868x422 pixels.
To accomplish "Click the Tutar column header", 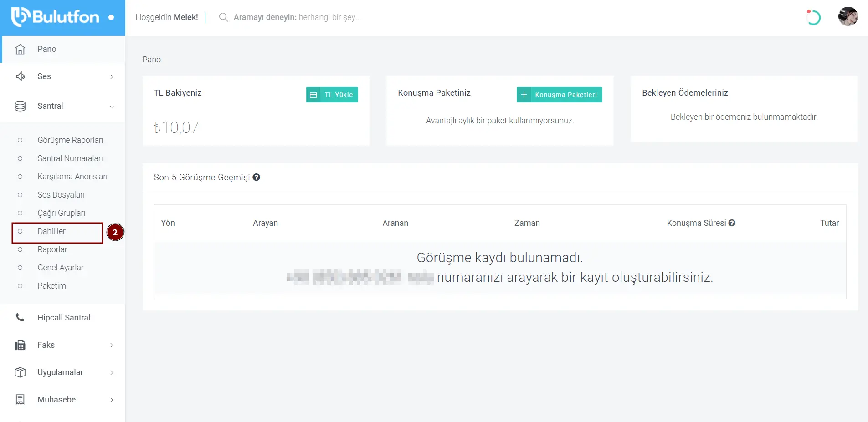I will [829, 223].
